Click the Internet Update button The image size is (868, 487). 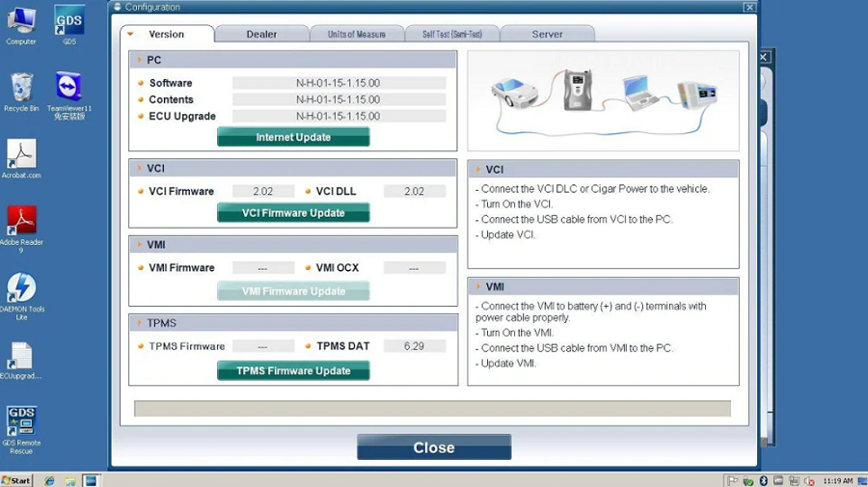pyautogui.click(x=293, y=137)
